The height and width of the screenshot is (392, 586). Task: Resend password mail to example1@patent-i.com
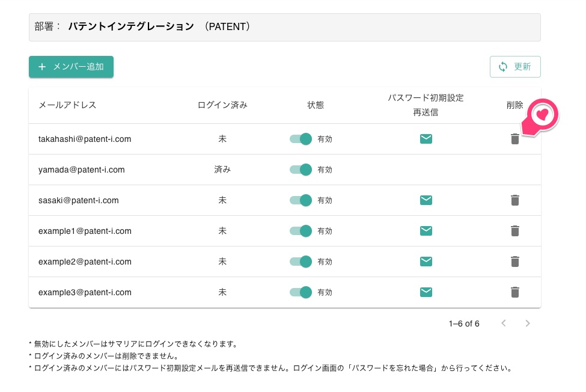[426, 231]
